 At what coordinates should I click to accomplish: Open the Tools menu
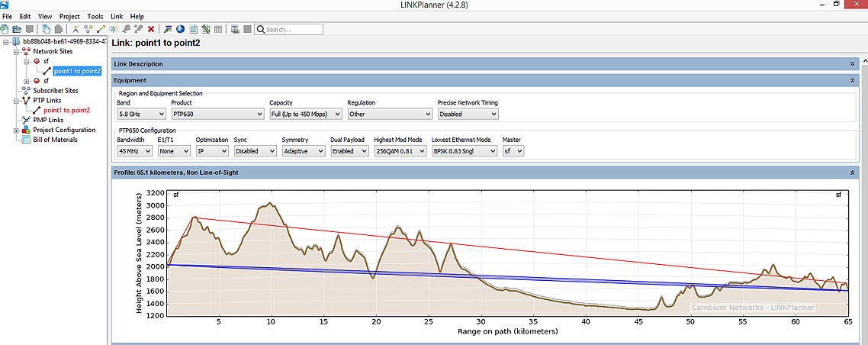click(x=95, y=17)
